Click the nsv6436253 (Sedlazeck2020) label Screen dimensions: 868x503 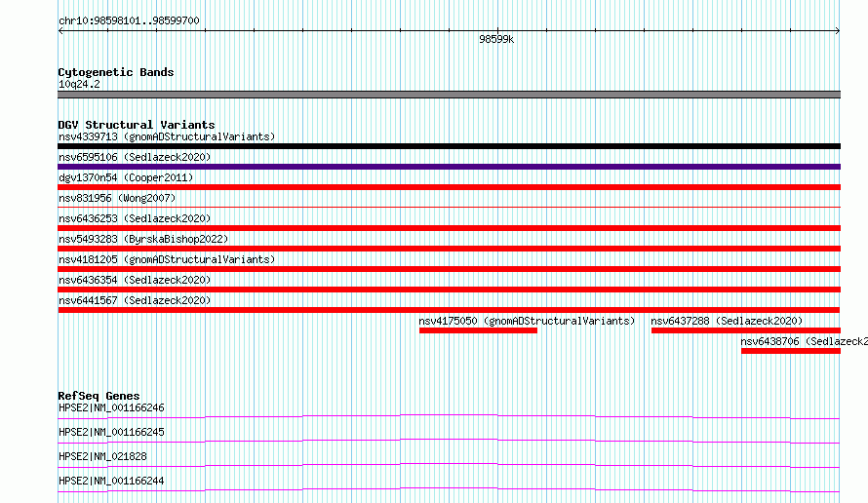click(x=135, y=218)
